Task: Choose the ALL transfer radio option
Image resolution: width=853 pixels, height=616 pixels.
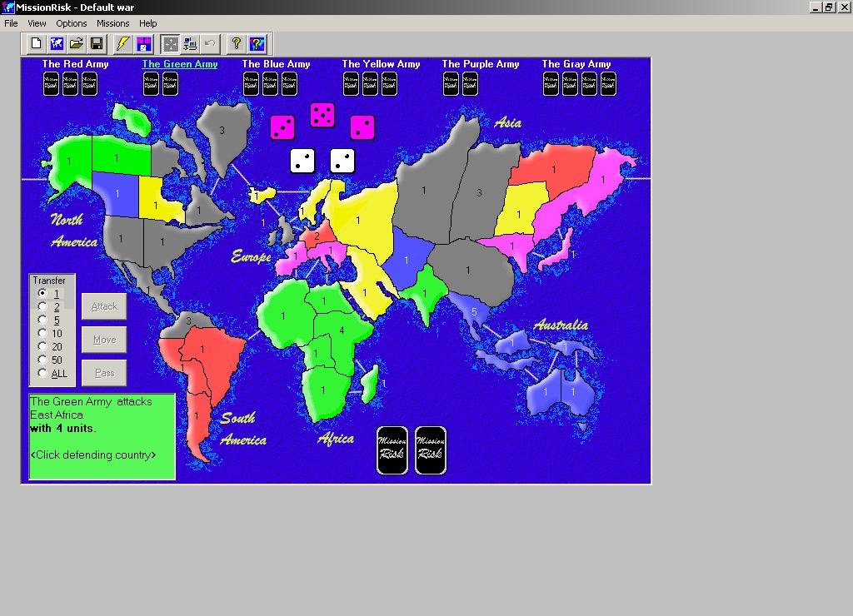Action: point(42,373)
